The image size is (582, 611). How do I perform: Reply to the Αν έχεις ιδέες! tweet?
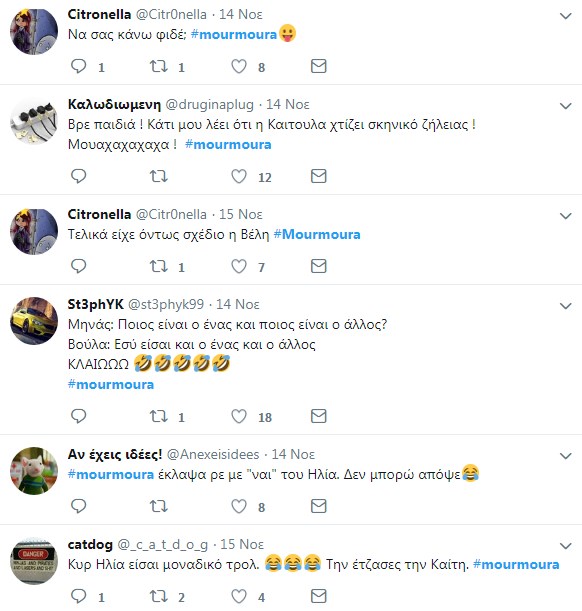[x=78, y=506]
